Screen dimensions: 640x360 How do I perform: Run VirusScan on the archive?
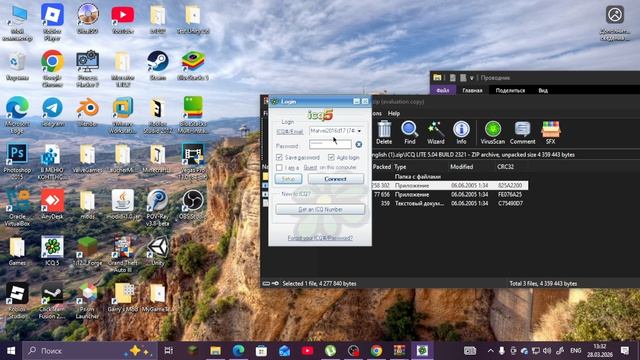[x=493, y=133]
